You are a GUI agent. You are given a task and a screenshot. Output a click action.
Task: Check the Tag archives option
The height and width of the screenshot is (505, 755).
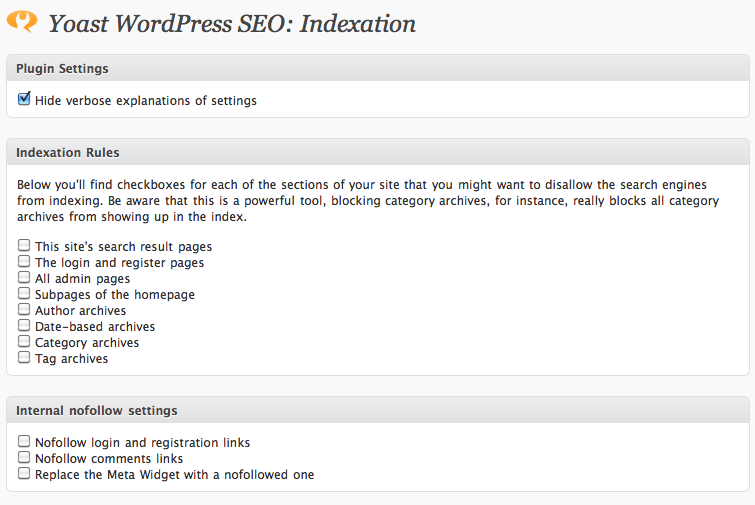pos(24,357)
